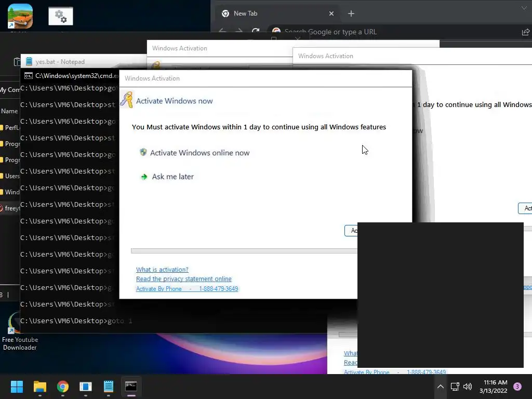Switch to Notepad from the taskbar
Viewport: 532px width, 399px height.
(109, 387)
